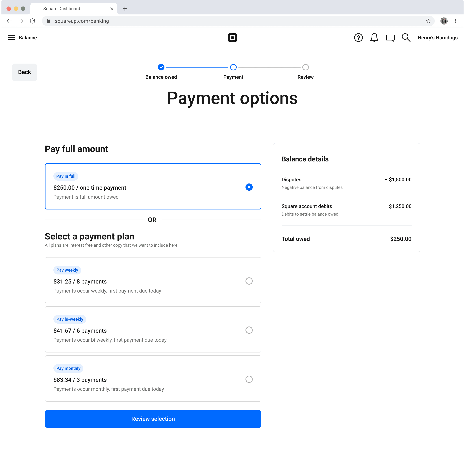Go to Balance owed step
465x476 pixels.
click(161, 67)
